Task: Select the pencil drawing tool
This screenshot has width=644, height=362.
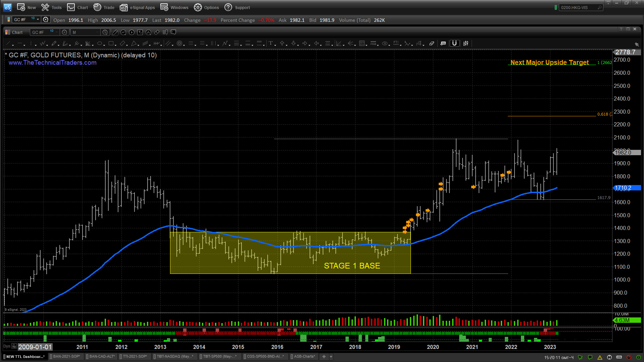Action: (x=55, y=43)
